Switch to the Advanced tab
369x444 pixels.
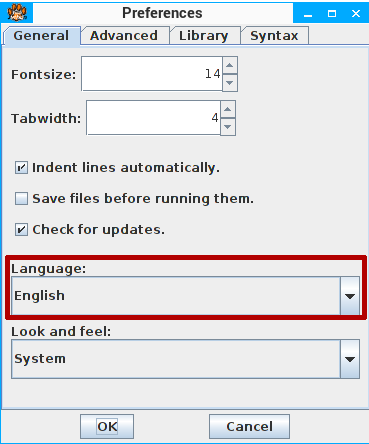tap(124, 36)
